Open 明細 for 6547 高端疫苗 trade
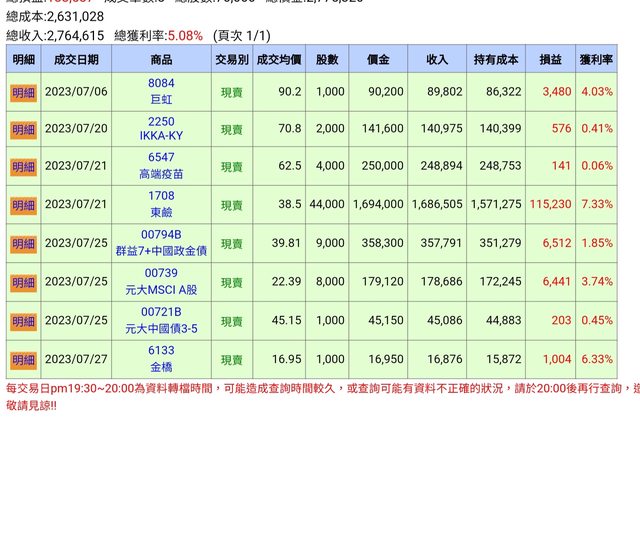The image size is (640, 535). click(23, 166)
